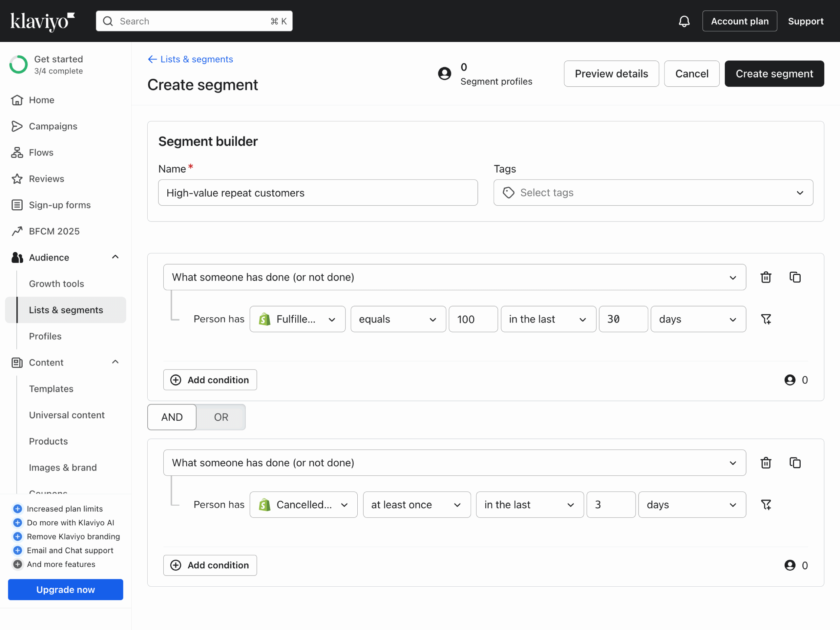The image size is (840, 630).
Task: Delete the Cancelled Order condition group
Action: pyautogui.click(x=766, y=463)
